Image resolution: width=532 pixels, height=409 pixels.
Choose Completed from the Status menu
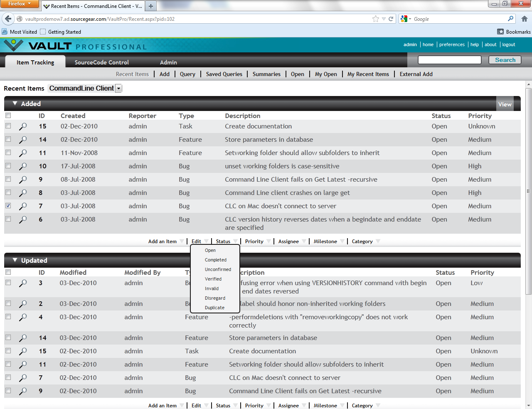pos(215,260)
